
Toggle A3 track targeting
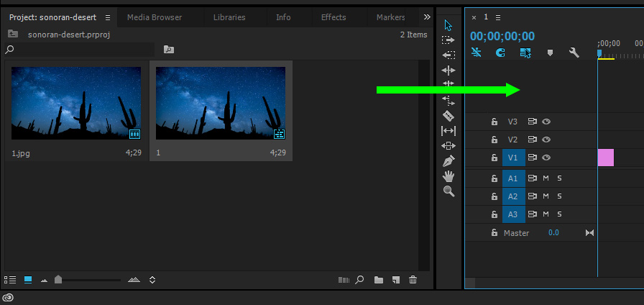tap(514, 214)
